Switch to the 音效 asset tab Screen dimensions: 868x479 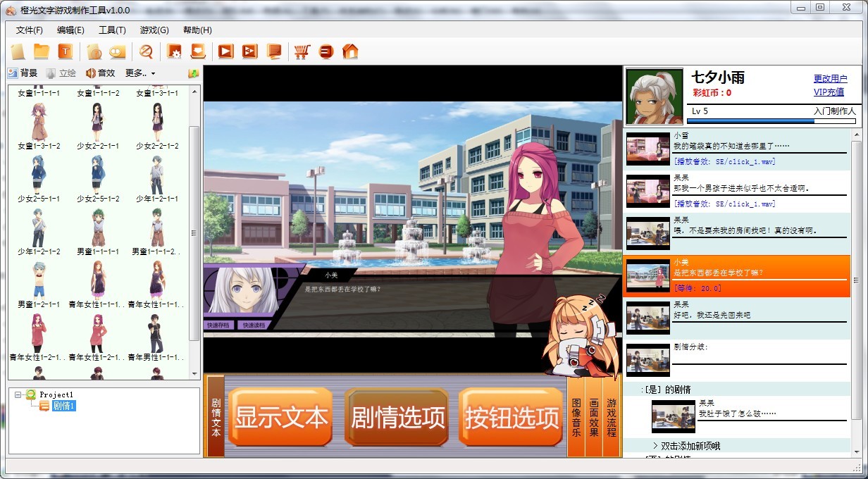point(100,73)
